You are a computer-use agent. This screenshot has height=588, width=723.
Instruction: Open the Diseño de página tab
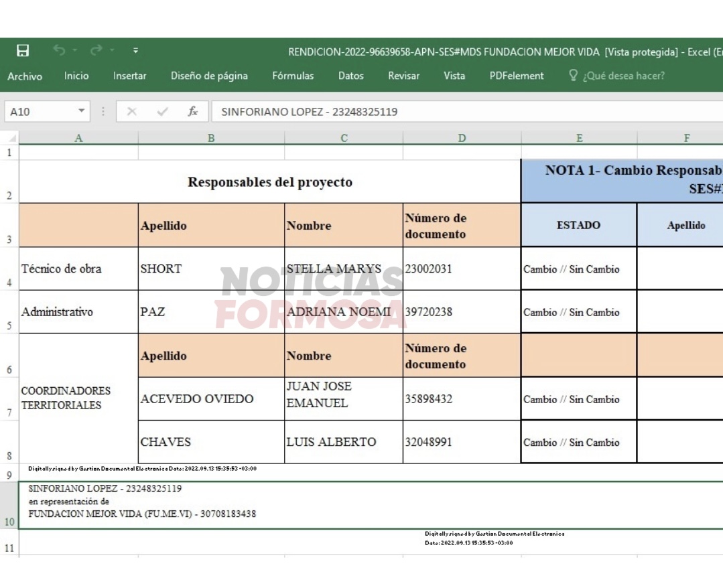point(209,76)
